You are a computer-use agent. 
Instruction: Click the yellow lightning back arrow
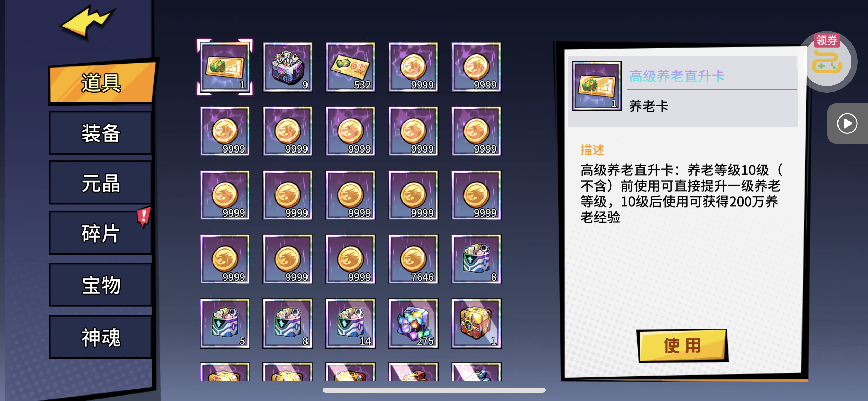(88, 21)
